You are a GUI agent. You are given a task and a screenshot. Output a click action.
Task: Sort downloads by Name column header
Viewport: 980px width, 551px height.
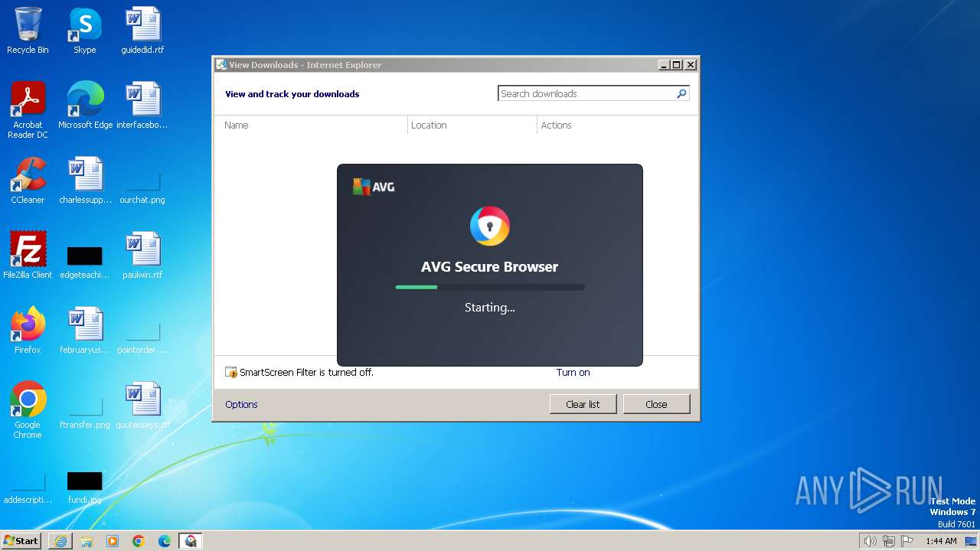coord(311,125)
